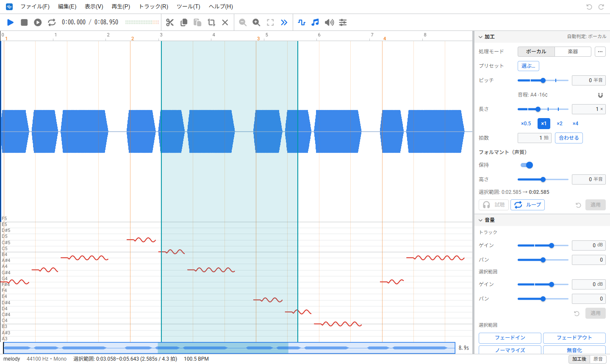Delete the selection with the X icon
The width and height of the screenshot is (610, 364).
[x=225, y=22]
